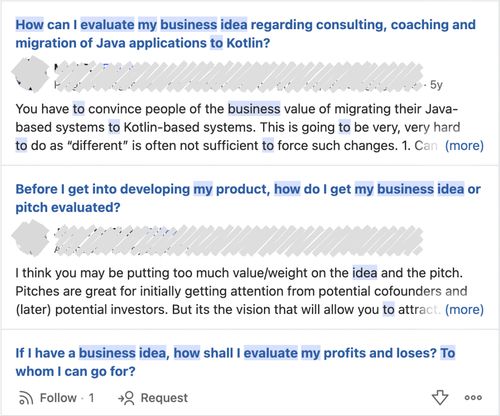Click the follower count 1
Image resolution: width=500 pixels, height=416 pixels.
click(91, 398)
